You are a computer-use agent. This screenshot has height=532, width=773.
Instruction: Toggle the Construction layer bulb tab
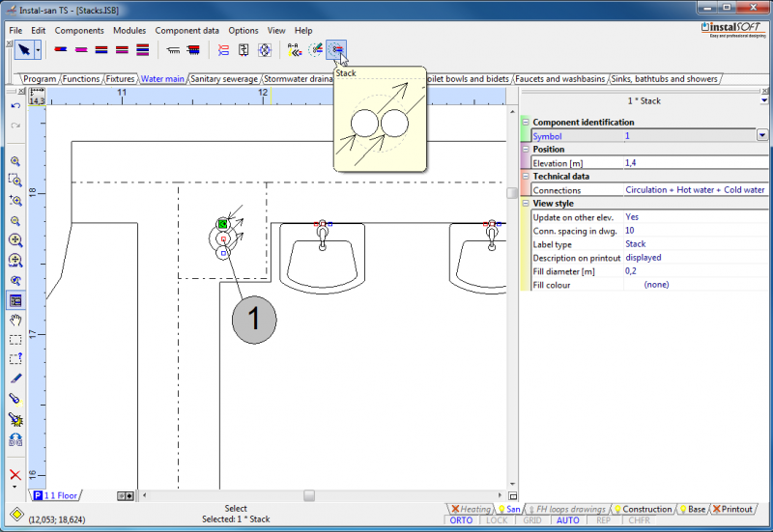tap(643, 510)
